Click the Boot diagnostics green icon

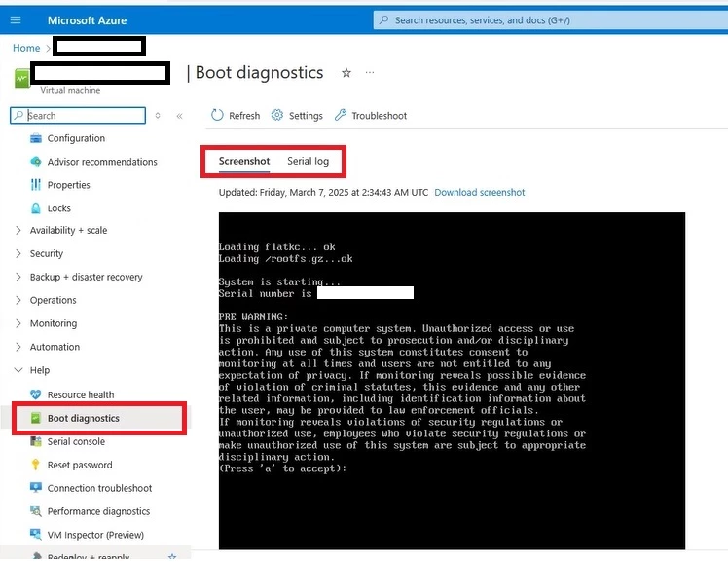coord(36,418)
